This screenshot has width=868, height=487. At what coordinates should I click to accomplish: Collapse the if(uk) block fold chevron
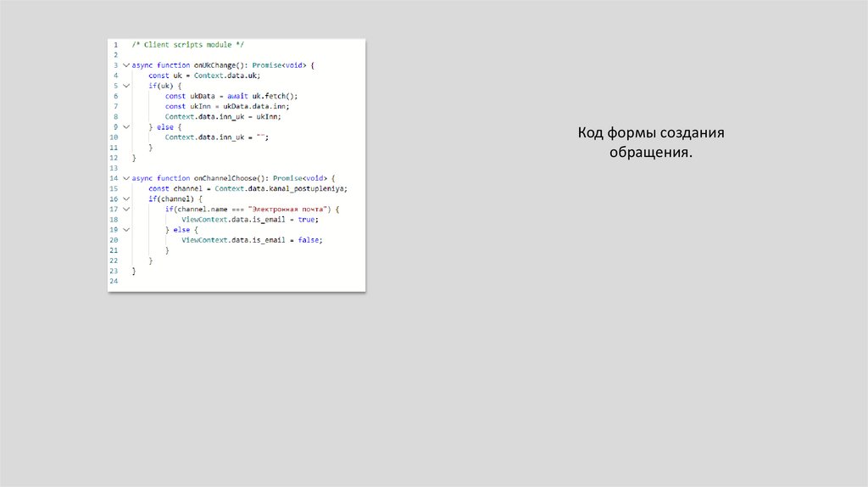[x=126, y=86]
